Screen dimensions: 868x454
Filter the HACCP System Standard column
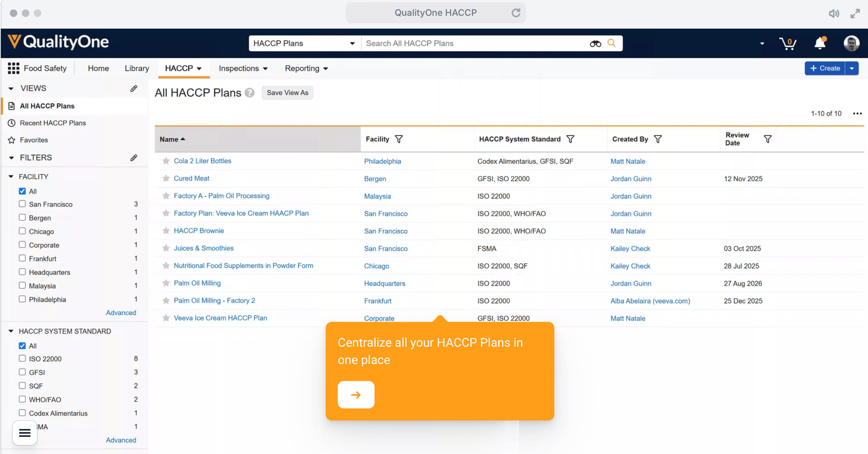[x=571, y=139]
